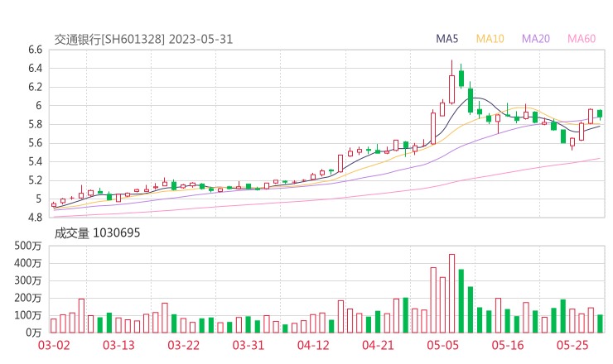The image size is (613, 364).
Task: Click the MA10 legend label
Action: point(490,39)
